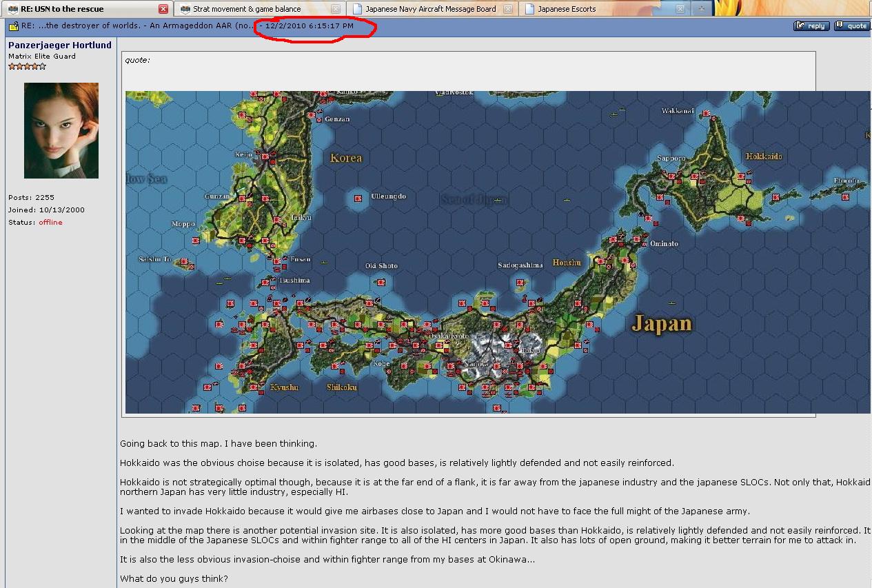Click the 'Posts: 2255' text

point(31,197)
